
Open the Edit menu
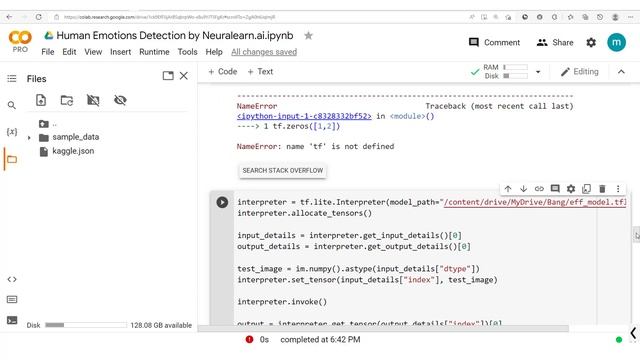69,52
